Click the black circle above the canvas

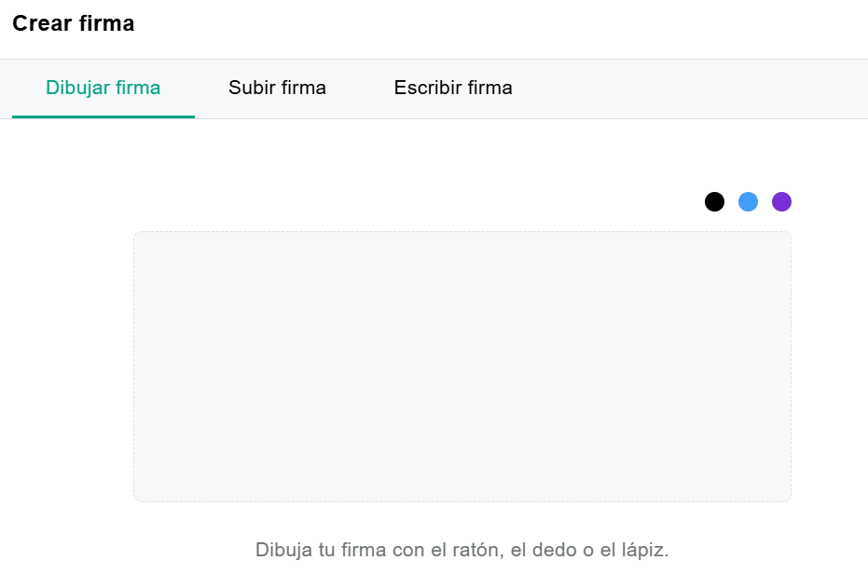(714, 201)
